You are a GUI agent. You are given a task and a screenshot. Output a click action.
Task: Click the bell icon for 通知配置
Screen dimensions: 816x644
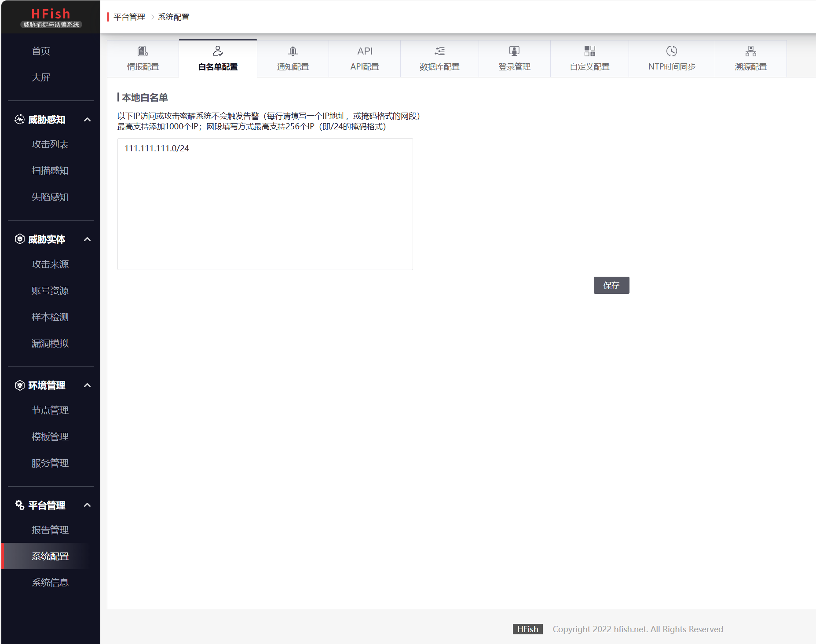pos(293,51)
